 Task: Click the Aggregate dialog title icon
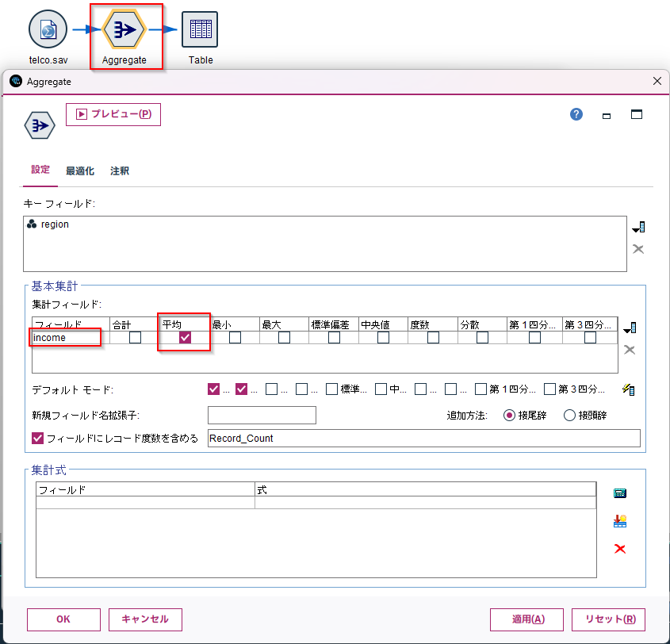click(16, 81)
